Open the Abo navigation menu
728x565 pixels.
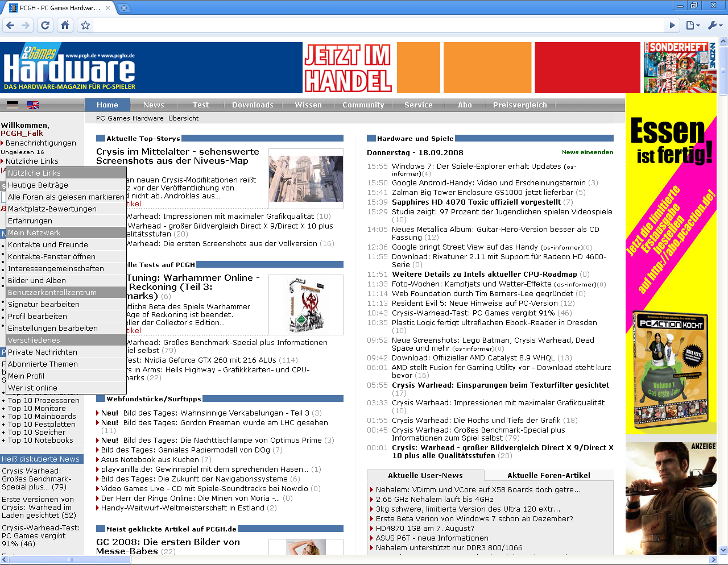coord(465,105)
